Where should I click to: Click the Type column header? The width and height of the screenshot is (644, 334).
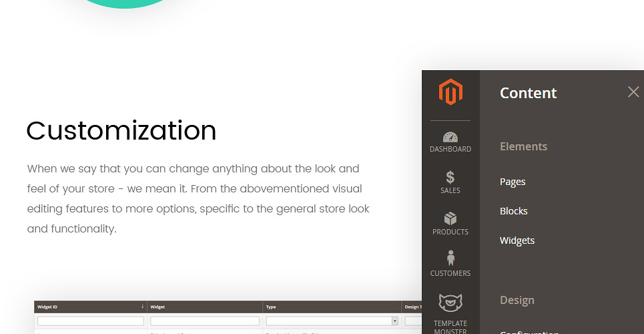tap(272, 307)
